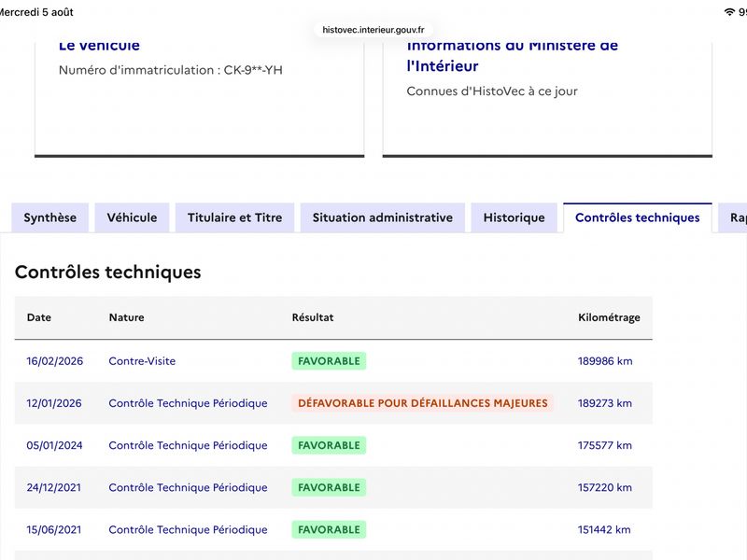Image resolution: width=747 pixels, height=560 pixels.
Task: Select the Contrôles techniques tab
Action: coord(638,217)
